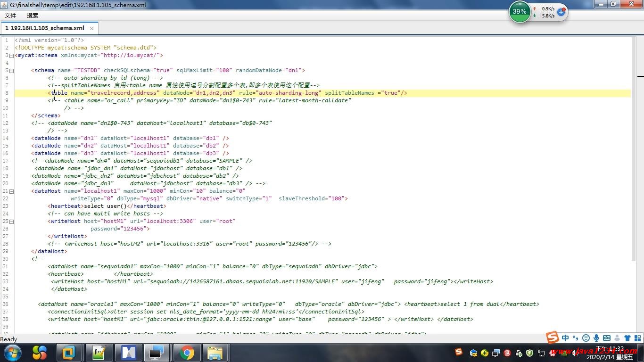This screenshot has height=362, width=644.
Task: Open the 搜索 menu
Action: tap(32, 16)
